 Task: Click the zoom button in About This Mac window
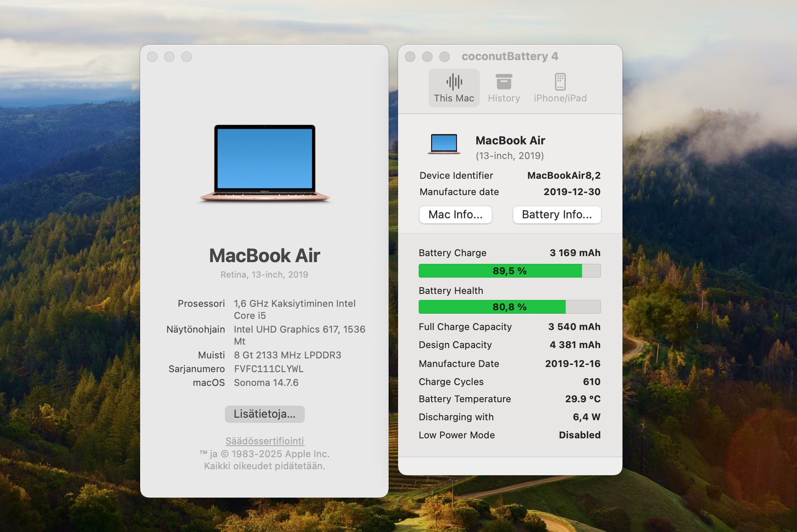click(187, 57)
